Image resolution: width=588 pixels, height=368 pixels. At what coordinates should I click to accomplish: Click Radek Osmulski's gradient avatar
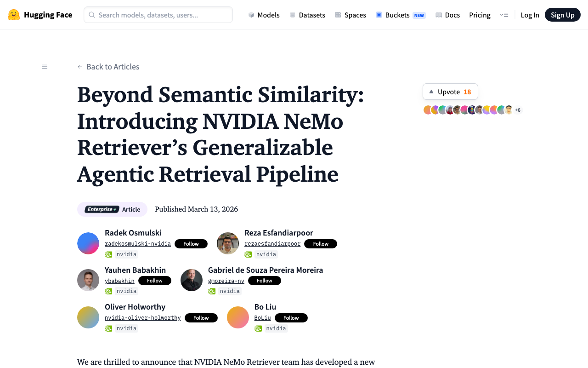[x=88, y=243]
